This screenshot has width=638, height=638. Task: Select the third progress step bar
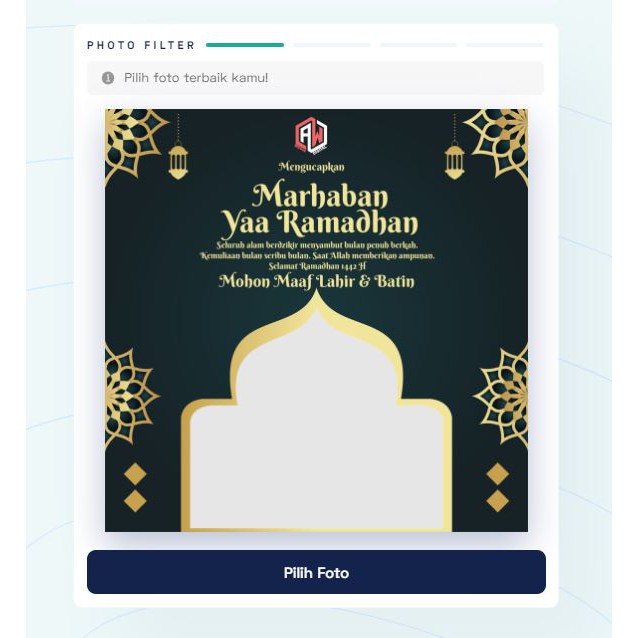(418, 45)
